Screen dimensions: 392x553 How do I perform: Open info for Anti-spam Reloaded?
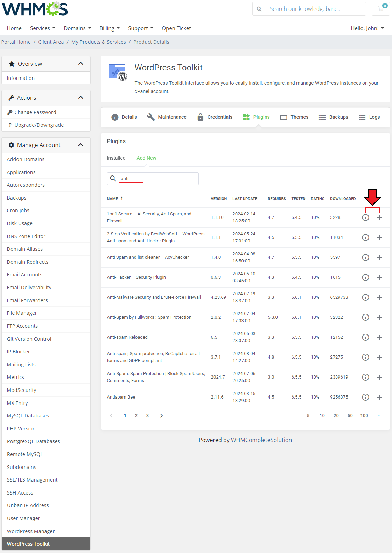tap(365, 337)
